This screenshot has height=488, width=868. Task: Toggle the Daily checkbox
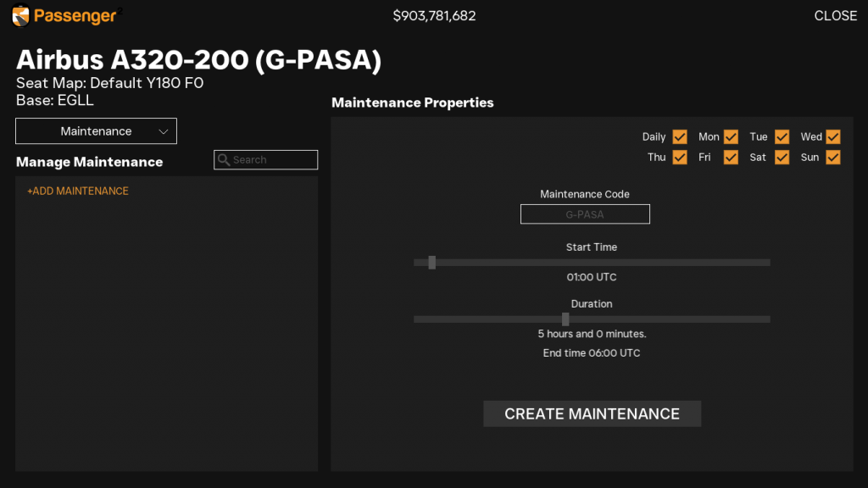(x=679, y=137)
